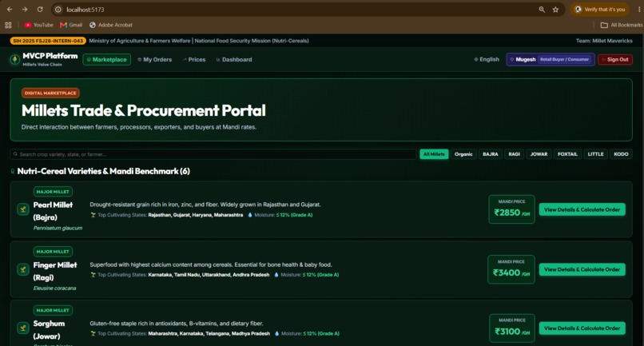Open All Bookmarks folder
Screen dimensions: 644x346
point(622,25)
